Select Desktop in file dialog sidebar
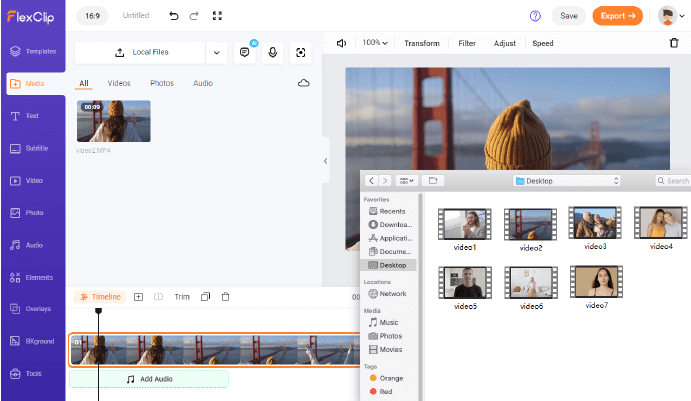 coord(389,265)
